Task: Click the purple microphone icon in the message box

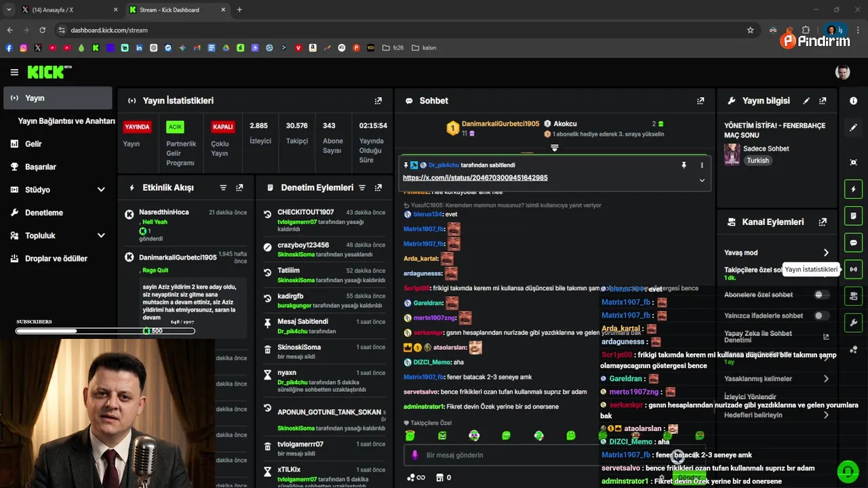Action: (x=415, y=455)
